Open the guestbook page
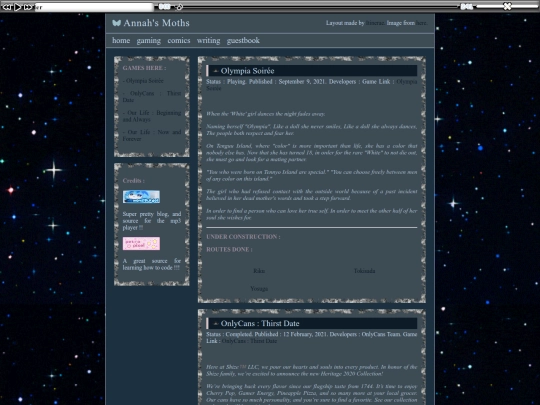 [x=243, y=41]
